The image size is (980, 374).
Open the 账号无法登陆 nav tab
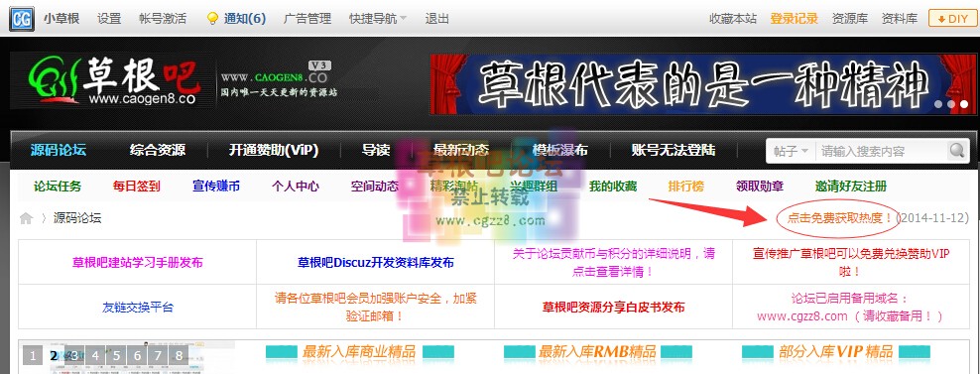(x=674, y=150)
